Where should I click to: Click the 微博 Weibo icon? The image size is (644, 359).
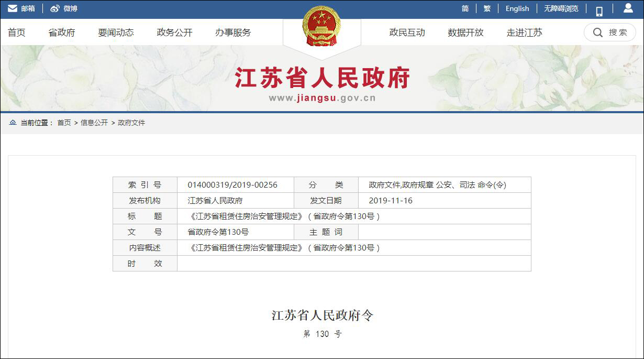[55, 8]
